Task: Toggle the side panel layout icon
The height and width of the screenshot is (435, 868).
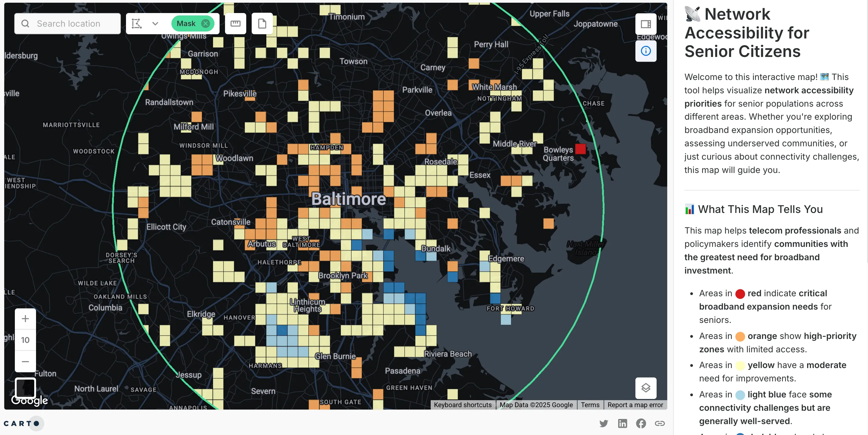Action: click(x=645, y=24)
